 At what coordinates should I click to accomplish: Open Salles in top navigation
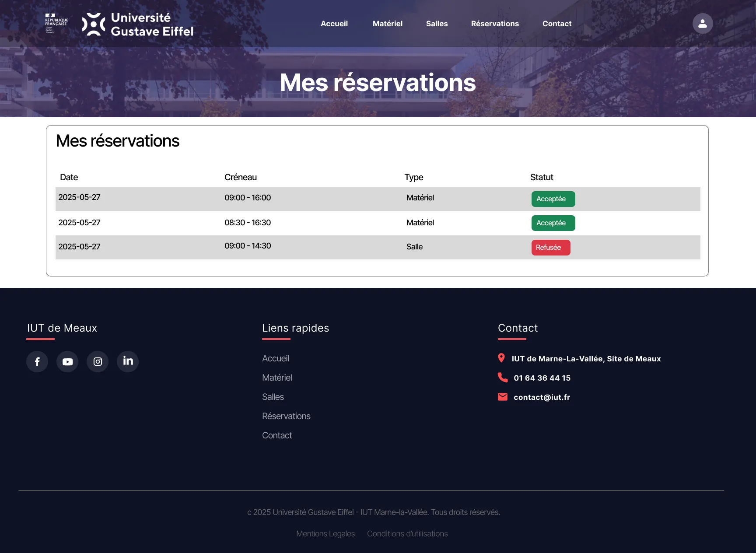(x=437, y=24)
